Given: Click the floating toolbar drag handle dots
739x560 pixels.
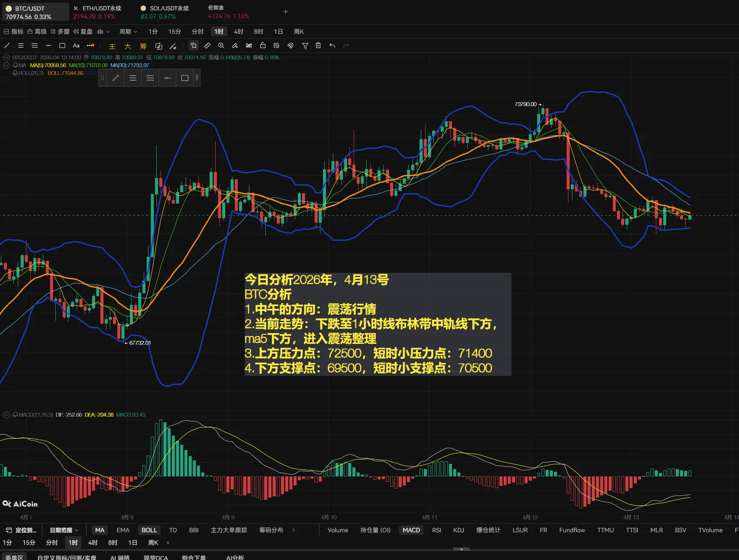Looking at the screenshot, I should (103, 78).
